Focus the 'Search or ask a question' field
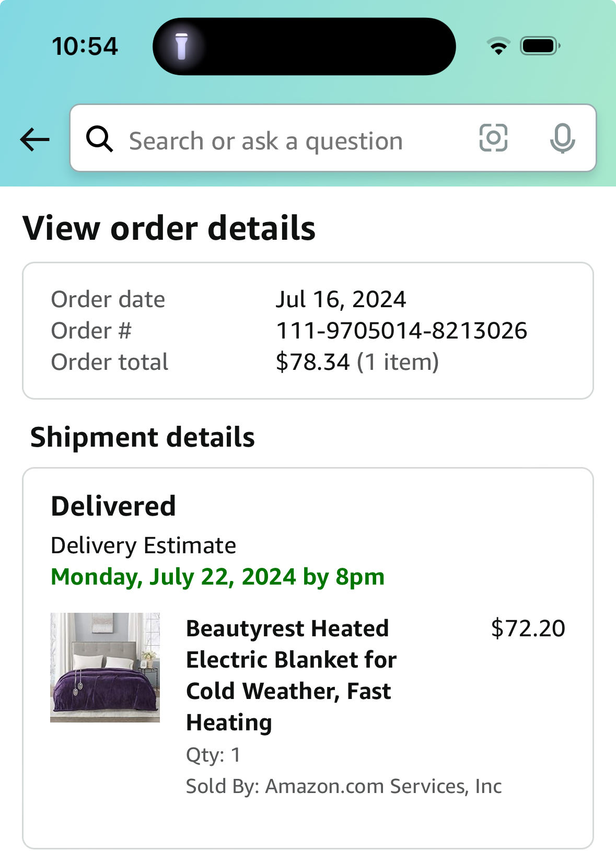 (x=333, y=138)
